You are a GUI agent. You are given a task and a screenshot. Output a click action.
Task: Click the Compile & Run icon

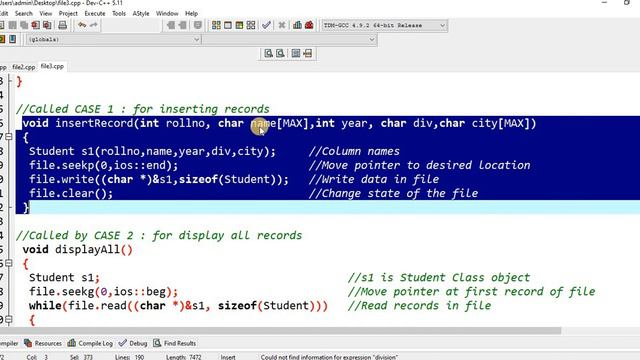click(239, 25)
